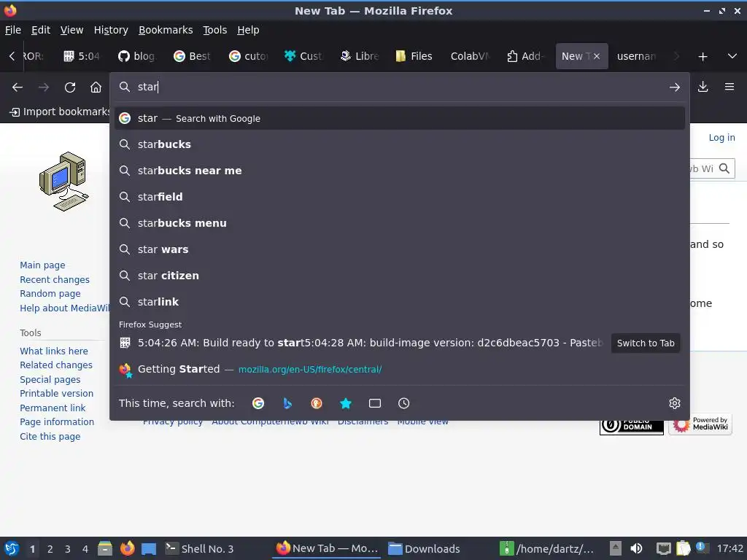747x560 pixels.
Task: Close the New Tab tab
Action: (x=597, y=56)
